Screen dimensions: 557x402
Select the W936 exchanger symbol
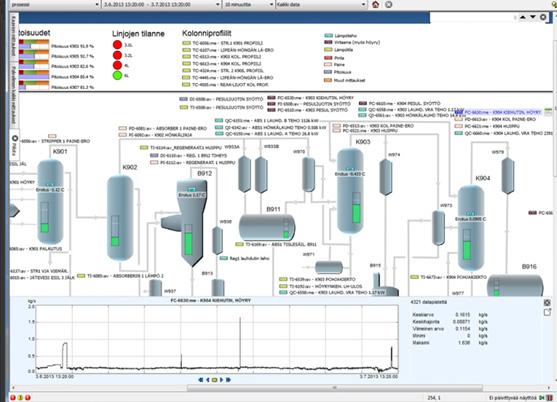(217, 240)
